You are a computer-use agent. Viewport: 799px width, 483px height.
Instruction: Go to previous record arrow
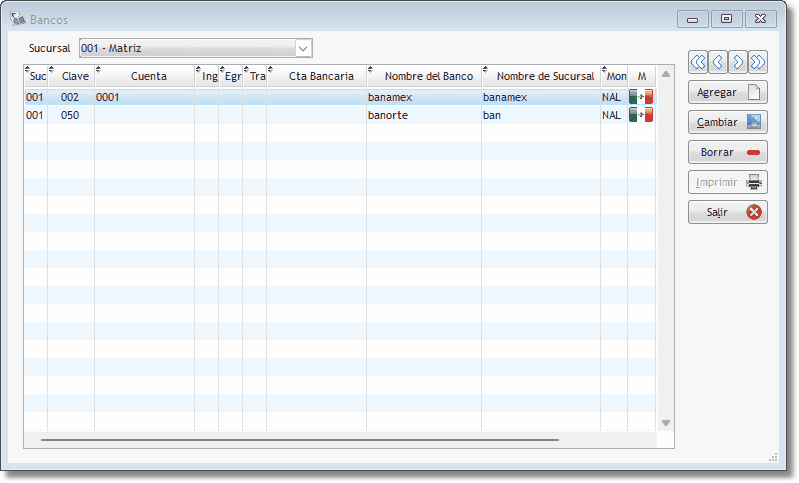tap(717, 62)
